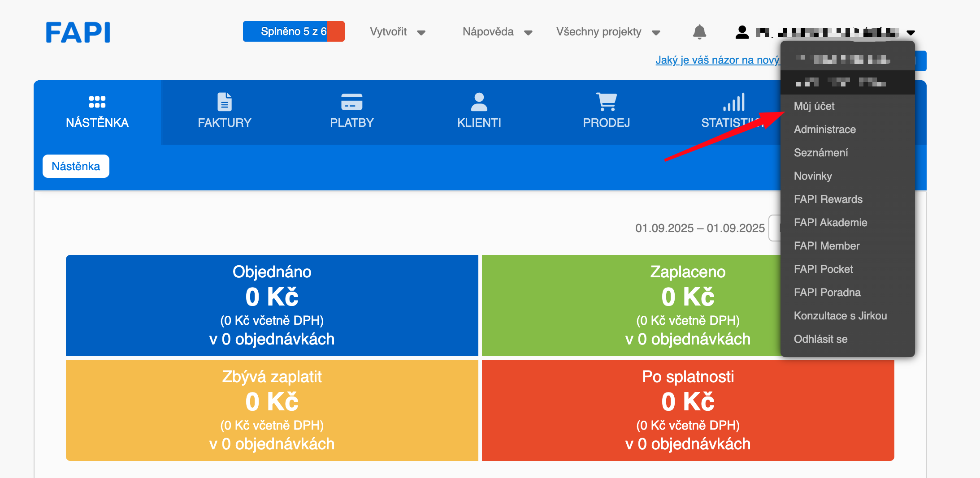This screenshot has width=980, height=478.
Task: Click the Klienti person icon
Action: pyautogui.click(x=479, y=102)
